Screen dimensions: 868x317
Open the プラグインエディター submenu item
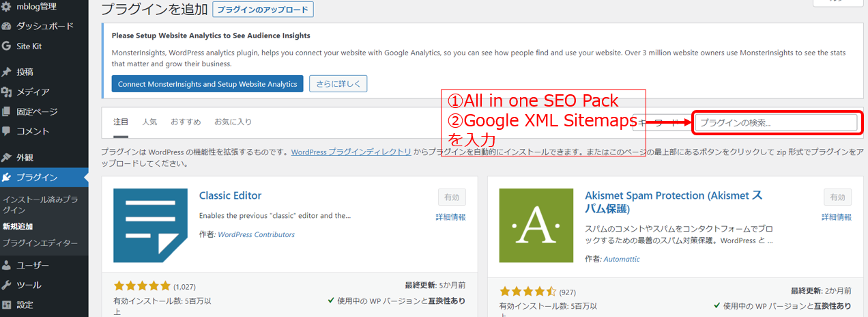pos(40,243)
